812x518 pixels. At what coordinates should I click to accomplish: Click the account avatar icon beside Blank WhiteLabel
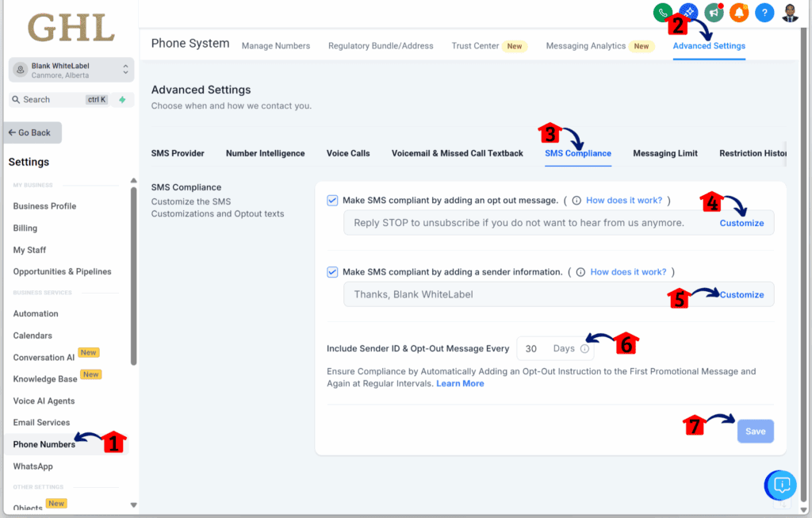[x=20, y=70]
